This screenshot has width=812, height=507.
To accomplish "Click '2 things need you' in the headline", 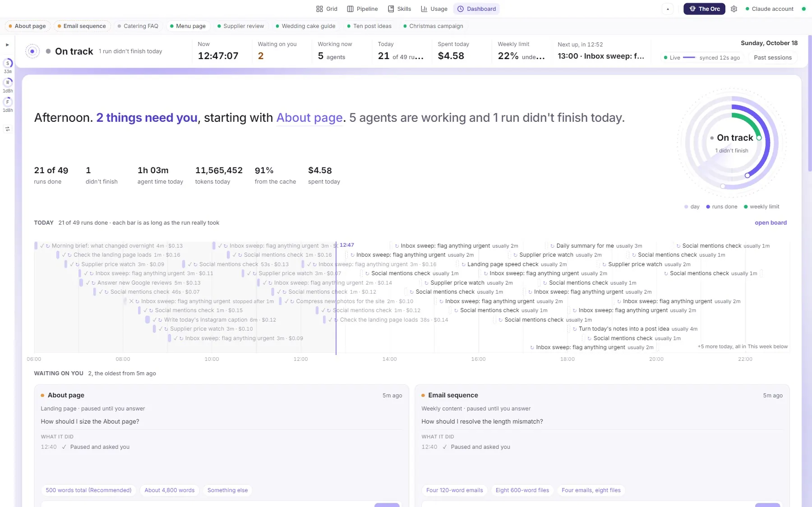I will click(147, 118).
